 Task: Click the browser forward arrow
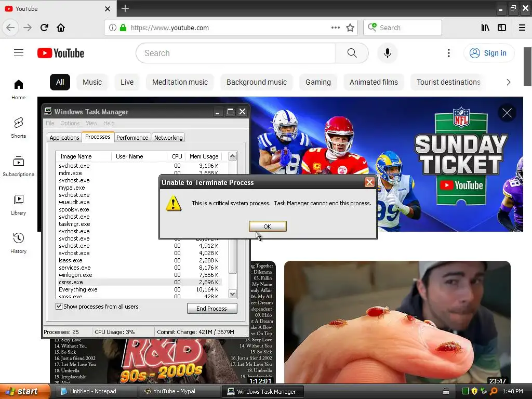[28, 28]
